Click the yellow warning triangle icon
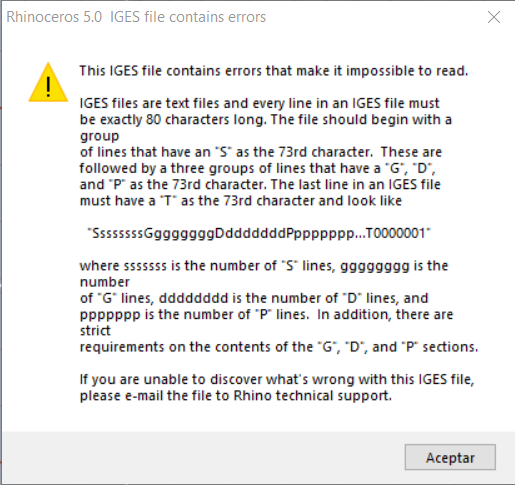 point(48,82)
